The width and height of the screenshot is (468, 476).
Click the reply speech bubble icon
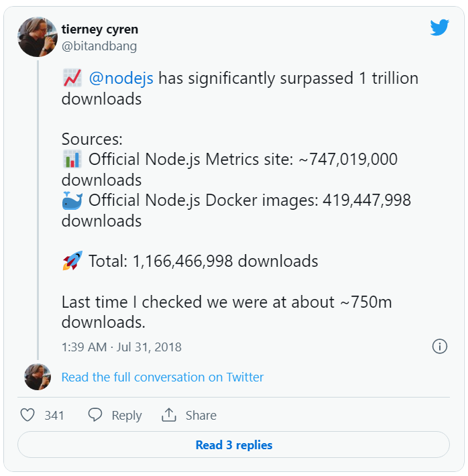coord(95,415)
